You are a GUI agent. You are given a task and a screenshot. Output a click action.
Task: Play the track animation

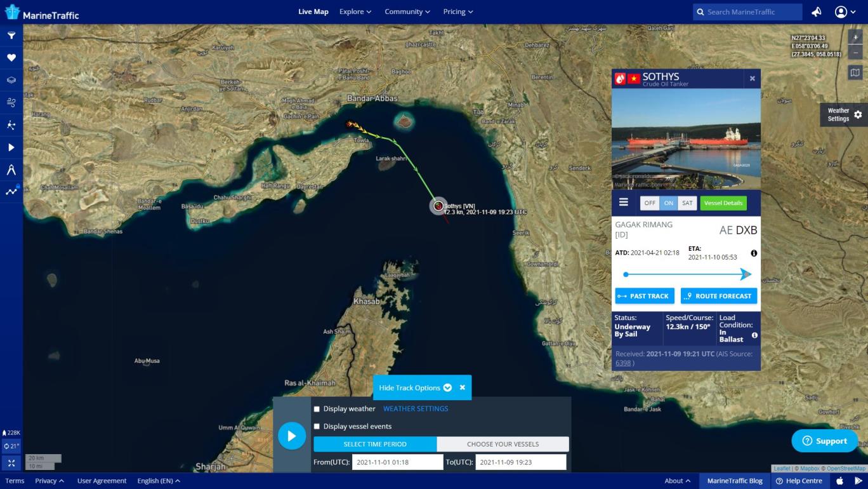tap(292, 436)
